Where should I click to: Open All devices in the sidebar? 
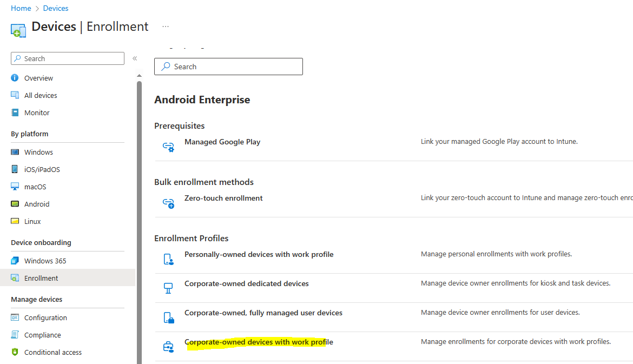[x=39, y=95]
